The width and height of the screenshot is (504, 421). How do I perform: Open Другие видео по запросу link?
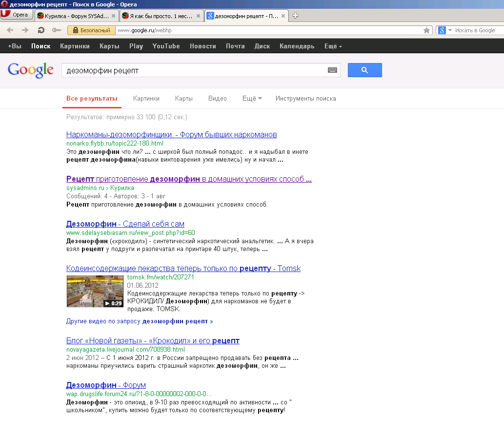click(140, 321)
